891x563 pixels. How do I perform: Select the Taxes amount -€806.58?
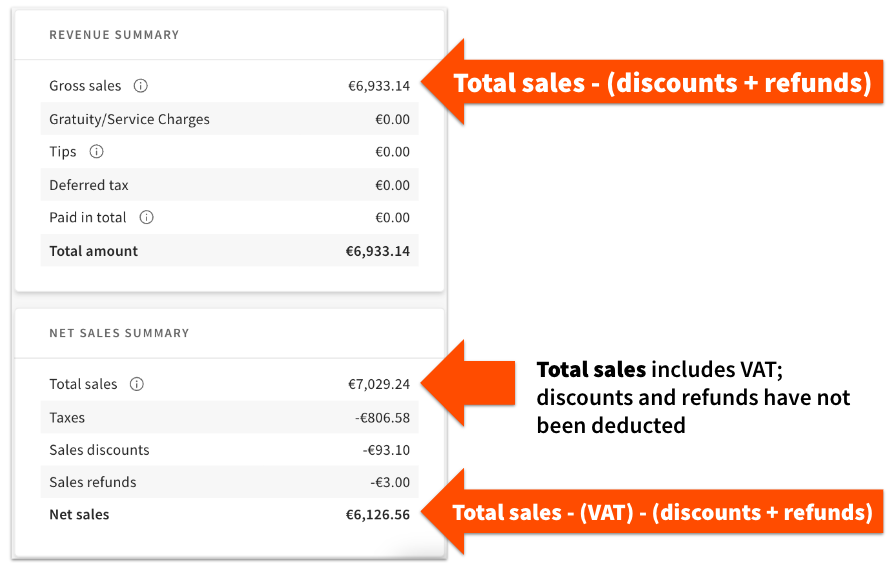click(382, 418)
